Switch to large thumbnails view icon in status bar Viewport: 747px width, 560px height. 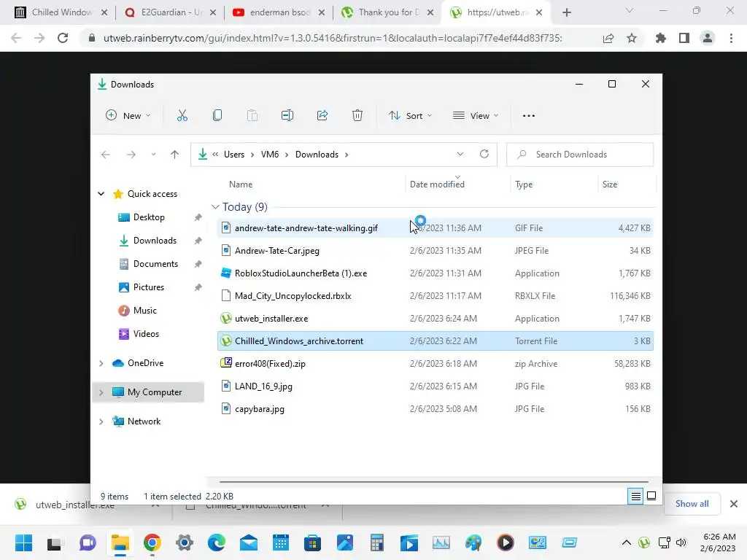click(651, 496)
